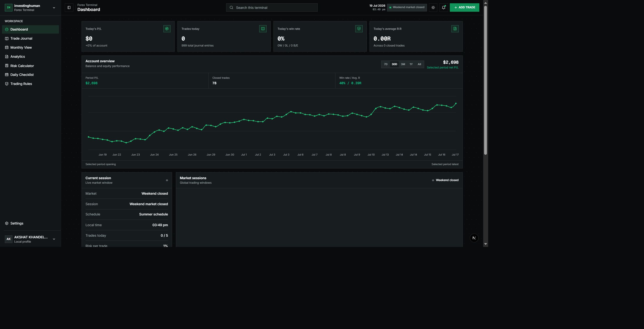
Task: Click the 19 Jul 2026 date in header
Action: 377,6
